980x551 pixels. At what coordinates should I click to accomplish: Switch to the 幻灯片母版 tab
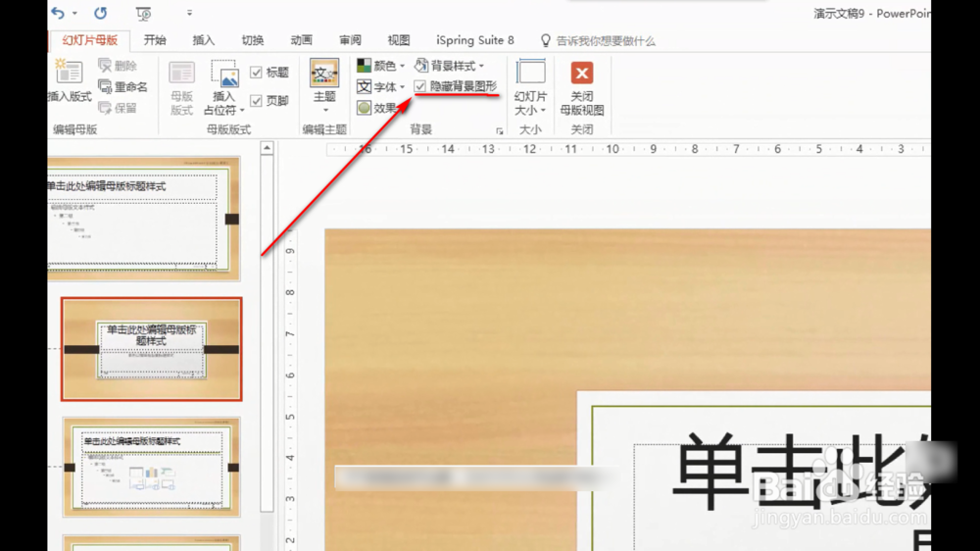tap(90, 40)
